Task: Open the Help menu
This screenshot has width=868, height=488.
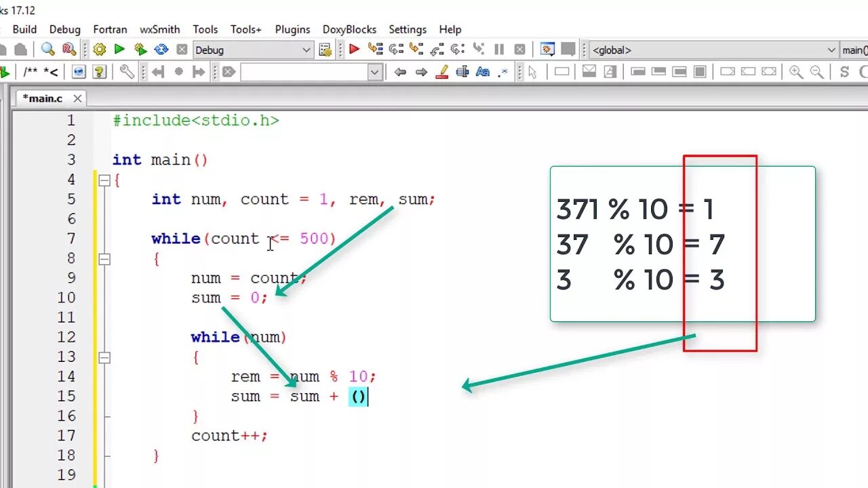Action: tap(450, 29)
